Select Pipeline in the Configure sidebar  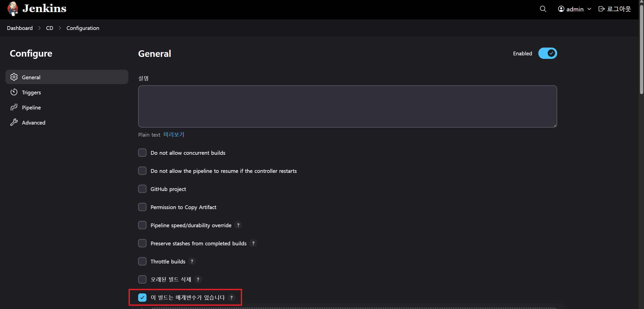(31, 107)
